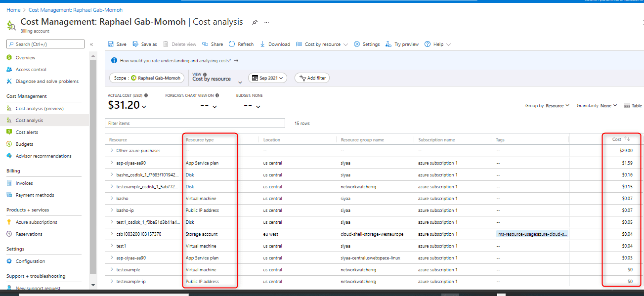Click the Overview sidebar icon
The width and height of the screenshot is (644, 296).
9,58
